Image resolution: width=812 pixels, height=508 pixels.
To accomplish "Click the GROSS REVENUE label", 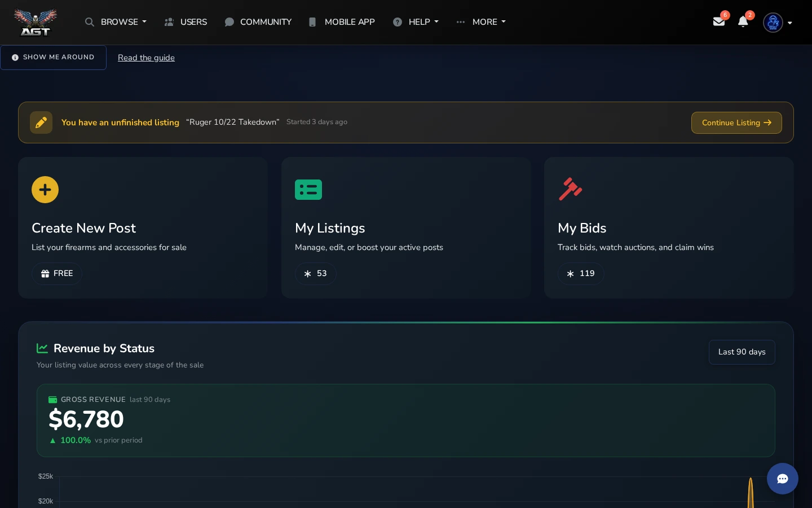I will (93, 400).
